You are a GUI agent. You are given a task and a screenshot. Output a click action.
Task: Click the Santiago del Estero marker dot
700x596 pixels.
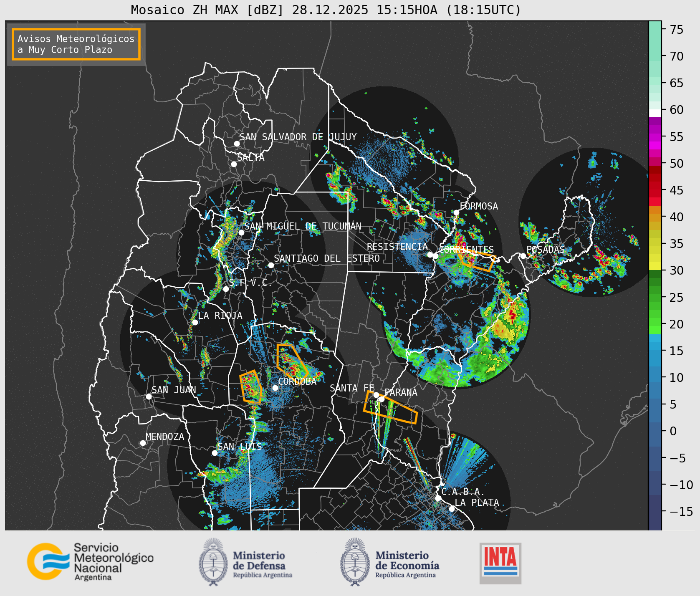tap(271, 265)
